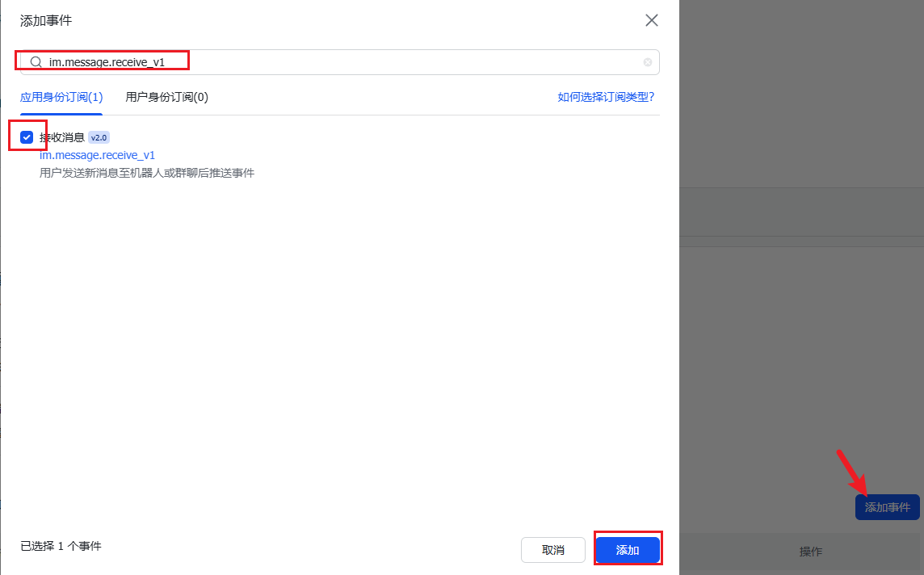This screenshot has height=575, width=924.
Task: Focus the im.message.receive_v1 search field
Action: 323,62
